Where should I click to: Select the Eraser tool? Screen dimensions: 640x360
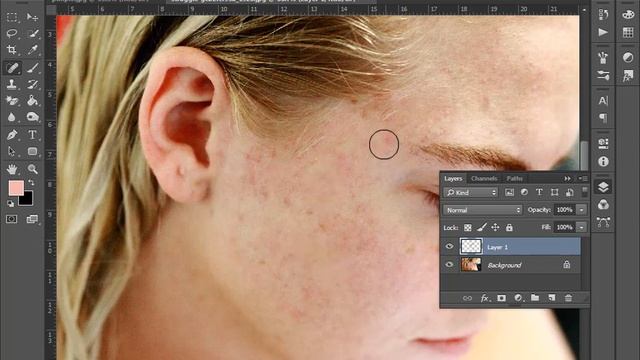click(x=12, y=100)
